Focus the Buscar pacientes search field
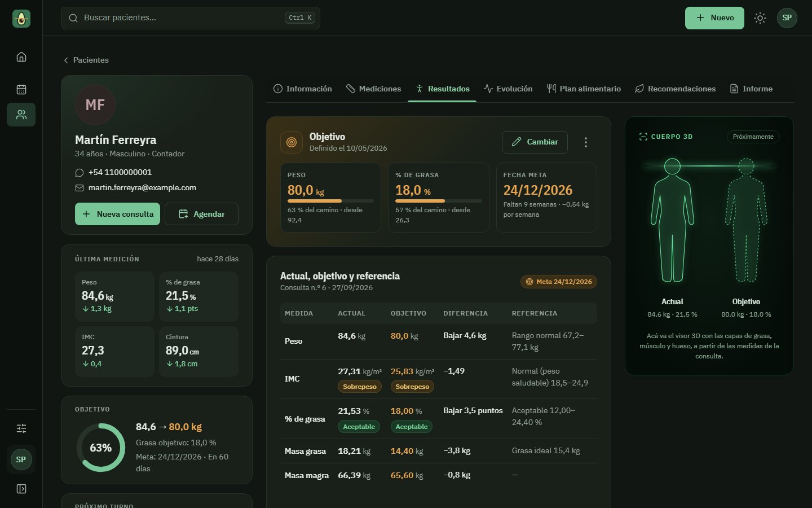Image resolution: width=812 pixels, height=508 pixels. coord(191,18)
